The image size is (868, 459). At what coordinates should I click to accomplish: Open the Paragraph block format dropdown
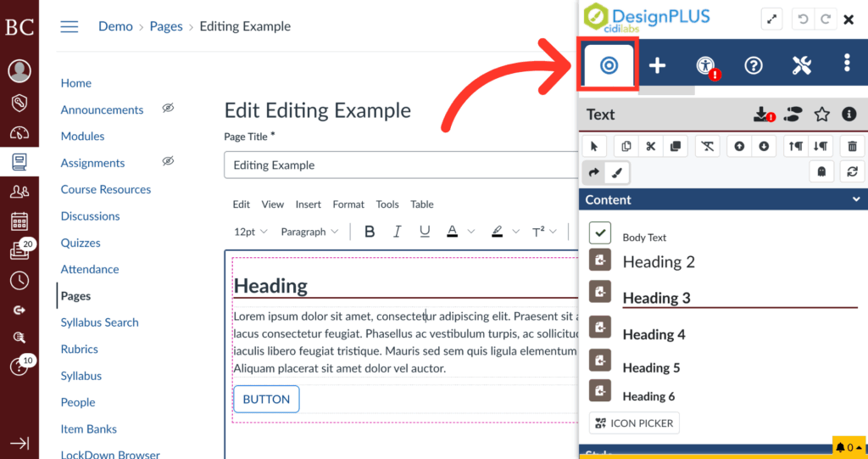pos(309,232)
